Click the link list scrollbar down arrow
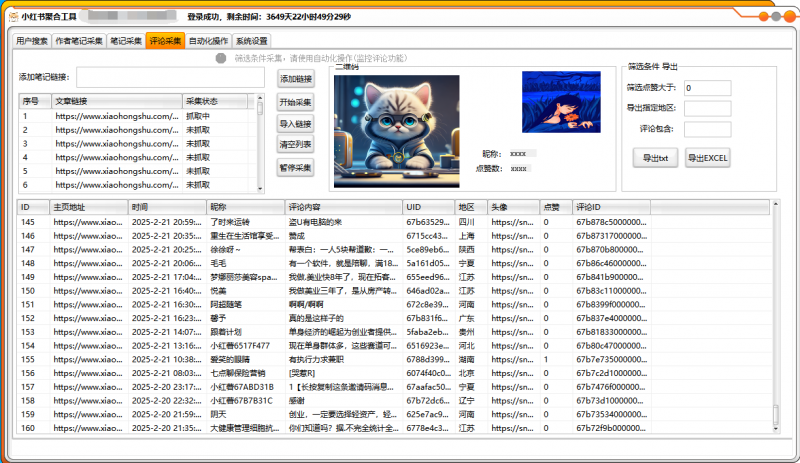The width and height of the screenshot is (800, 463). pos(260,188)
